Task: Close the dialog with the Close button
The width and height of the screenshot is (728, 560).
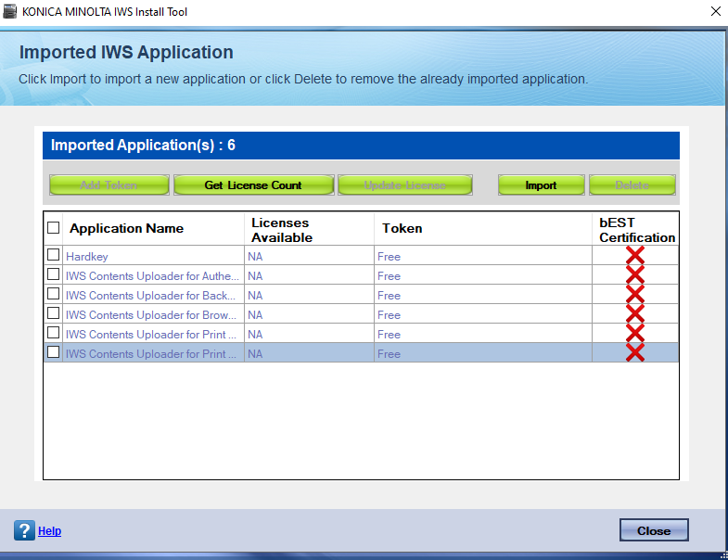Action: [x=653, y=530]
